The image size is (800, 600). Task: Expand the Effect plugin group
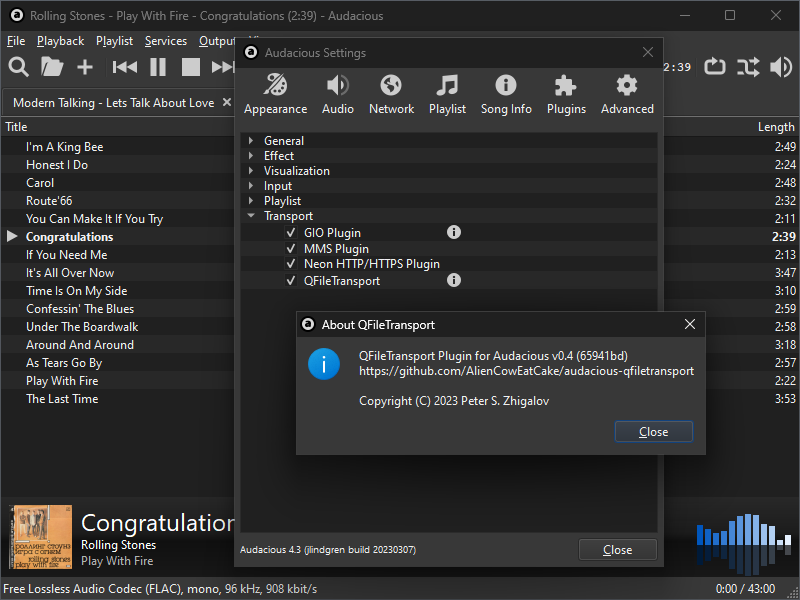pos(251,156)
